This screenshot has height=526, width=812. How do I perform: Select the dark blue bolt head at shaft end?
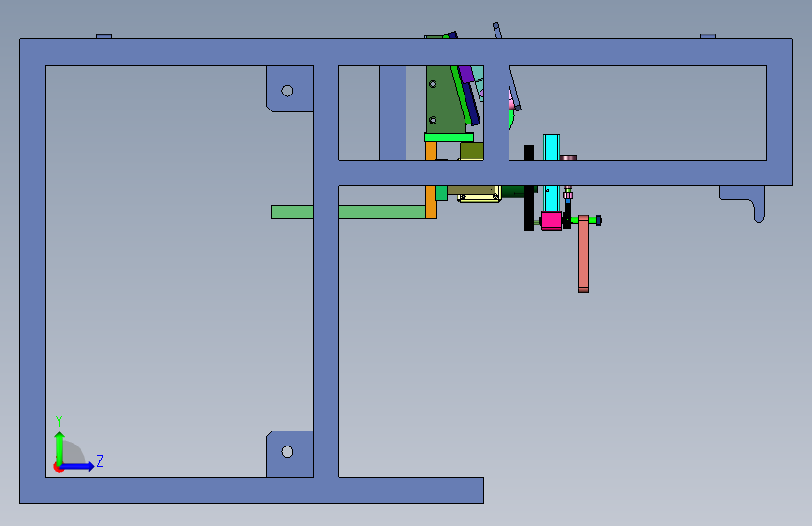[x=598, y=221]
